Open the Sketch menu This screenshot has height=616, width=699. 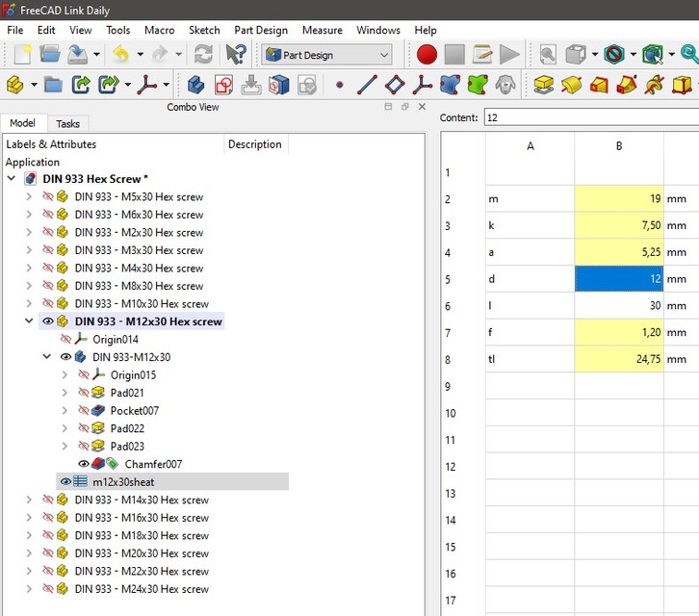click(204, 30)
